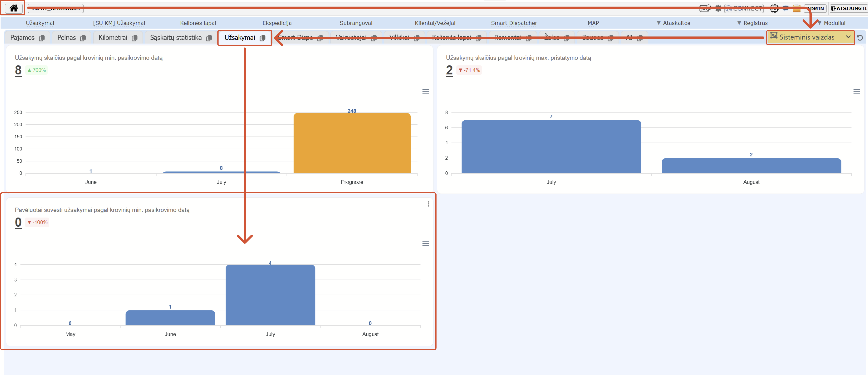
Task: Click the July bar labeled 7
Action: pos(551,147)
